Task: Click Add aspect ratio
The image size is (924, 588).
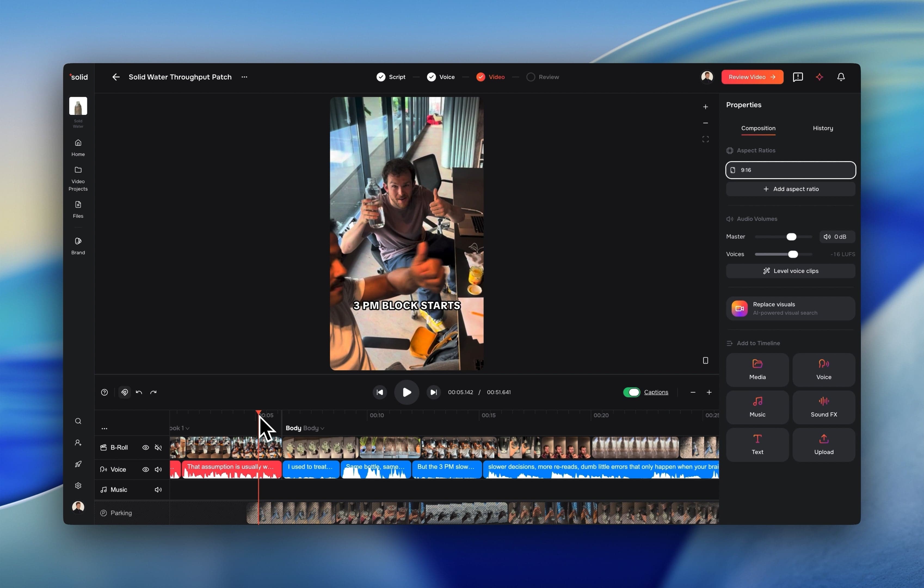Action: 790,189
